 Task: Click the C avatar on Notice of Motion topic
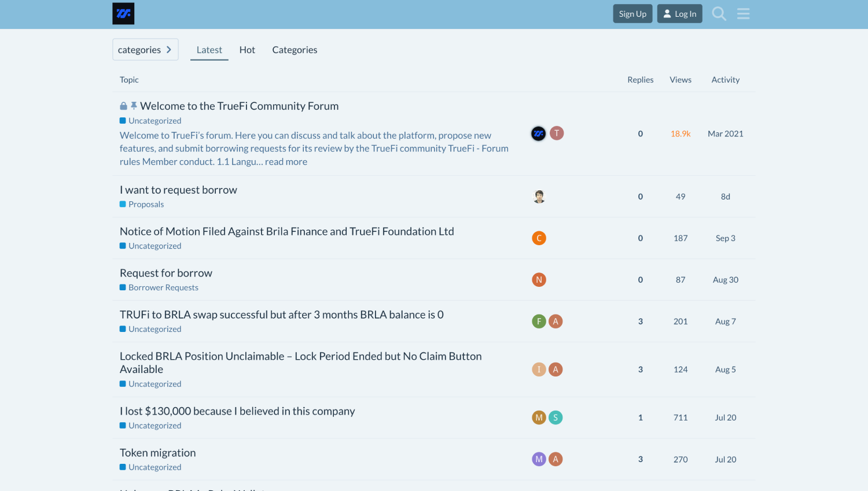pyautogui.click(x=539, y=238)
